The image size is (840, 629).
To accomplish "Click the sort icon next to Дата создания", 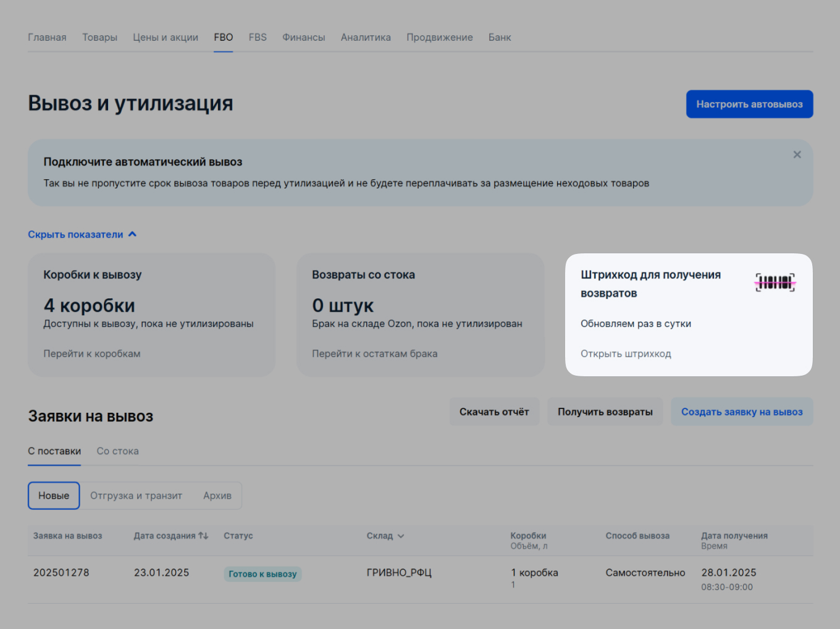I will pos(204,536).
